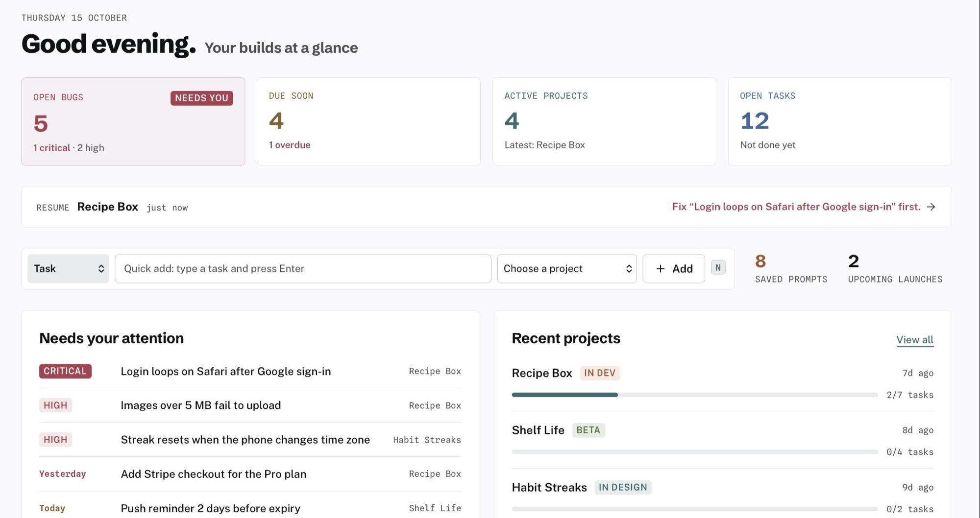Image resolution: width=980 pixels, height=518 pixels.
Task: Click the Shelf Life progress bar
Action: (x=694, y=452)
